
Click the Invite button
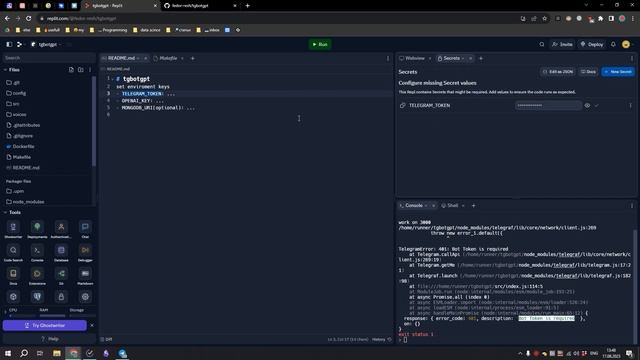point(562,44)
